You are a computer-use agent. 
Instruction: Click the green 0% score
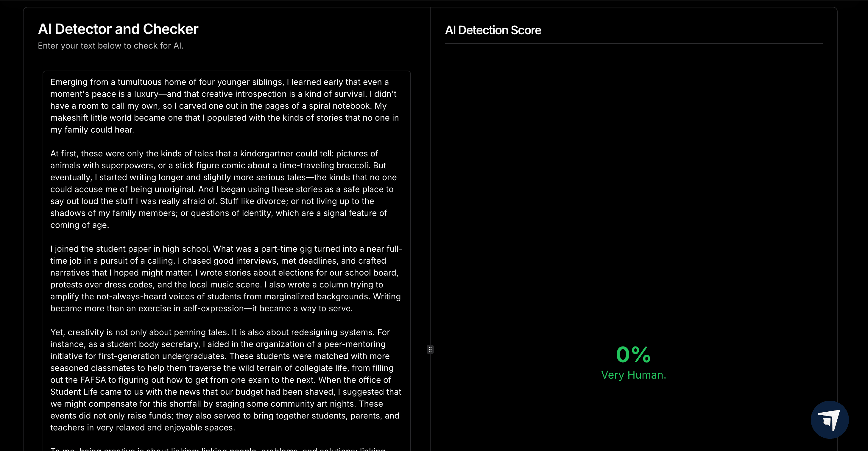click(x=633, y=354)
